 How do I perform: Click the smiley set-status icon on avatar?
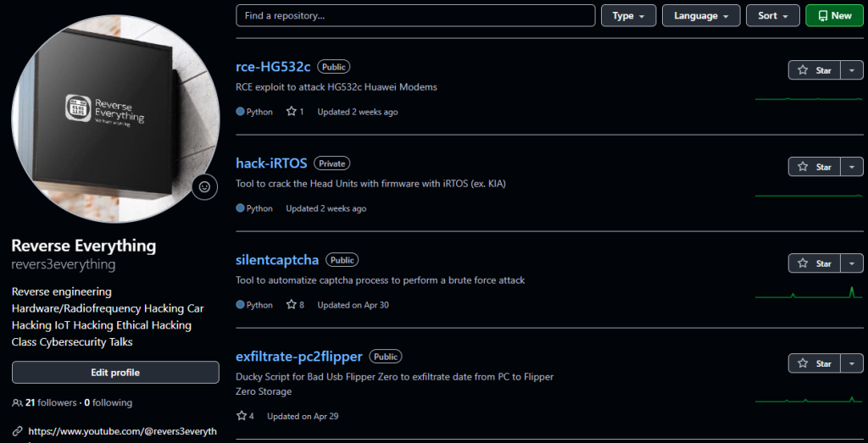pos(204,186)
